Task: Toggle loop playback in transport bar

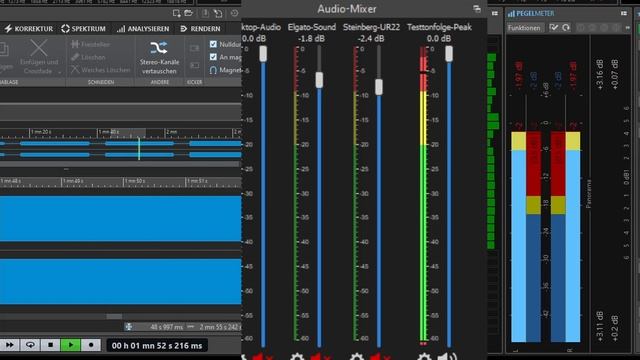Action: click(x=30, y=345)
